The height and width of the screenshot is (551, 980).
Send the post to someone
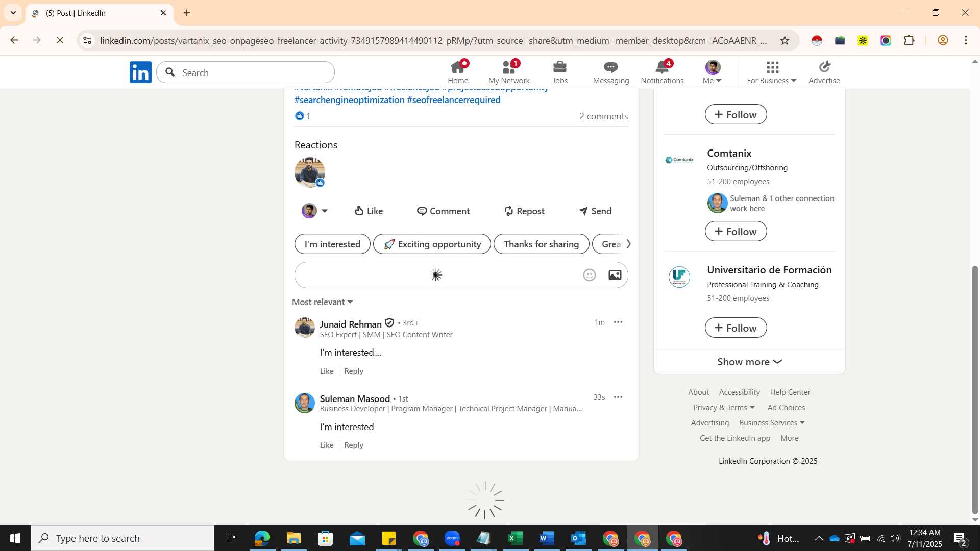click(595, 211)
